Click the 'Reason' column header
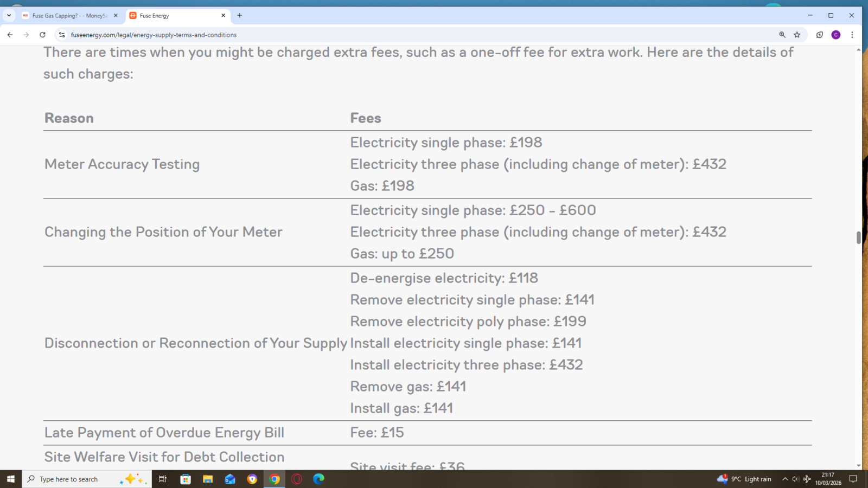This screenshot has height=488, width=868. click(x=69, y=118)
